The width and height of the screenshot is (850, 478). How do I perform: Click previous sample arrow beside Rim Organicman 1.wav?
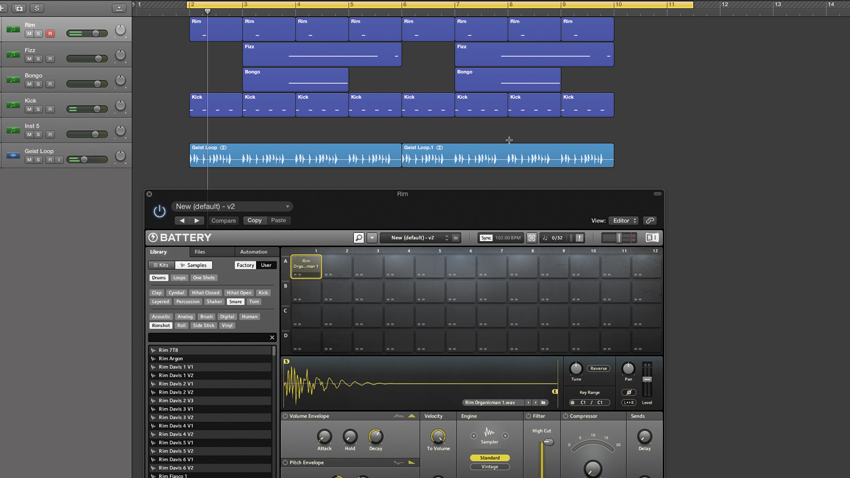coord(528,403)
